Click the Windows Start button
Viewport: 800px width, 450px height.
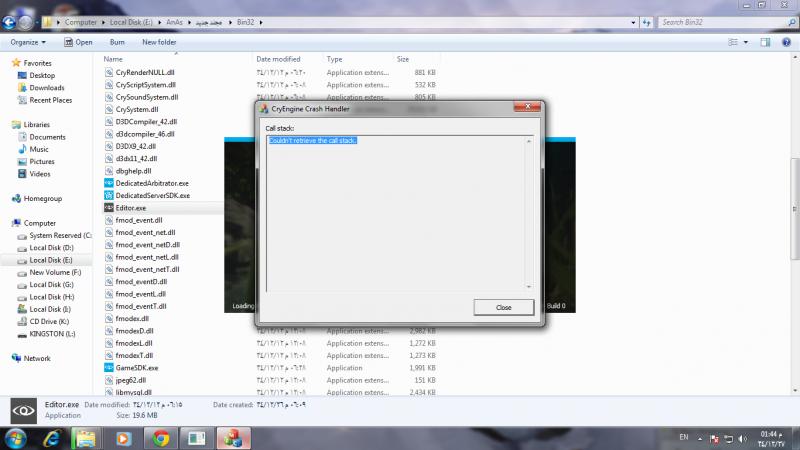pyautogui.click(x=16, y=438)
